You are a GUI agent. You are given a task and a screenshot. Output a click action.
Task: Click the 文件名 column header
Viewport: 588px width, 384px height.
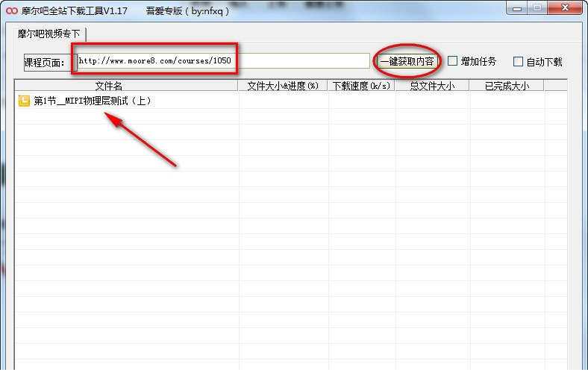pyautogui.click(x=127, y=86)
